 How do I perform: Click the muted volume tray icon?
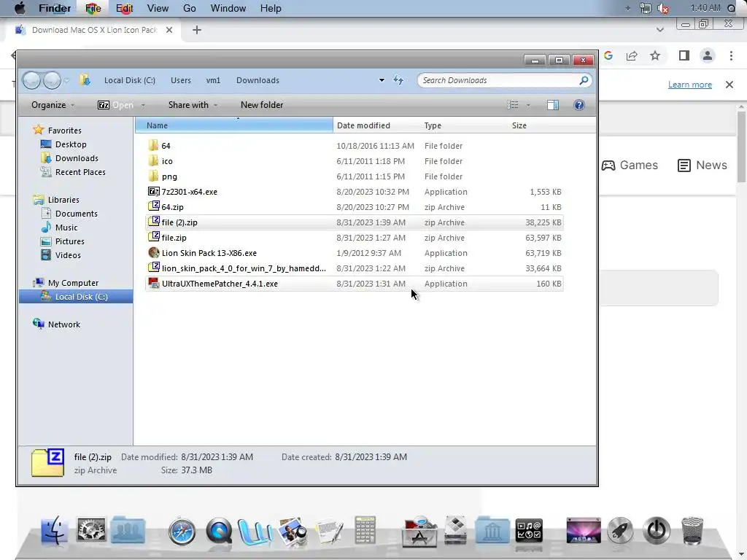click(x=663, y=8)
